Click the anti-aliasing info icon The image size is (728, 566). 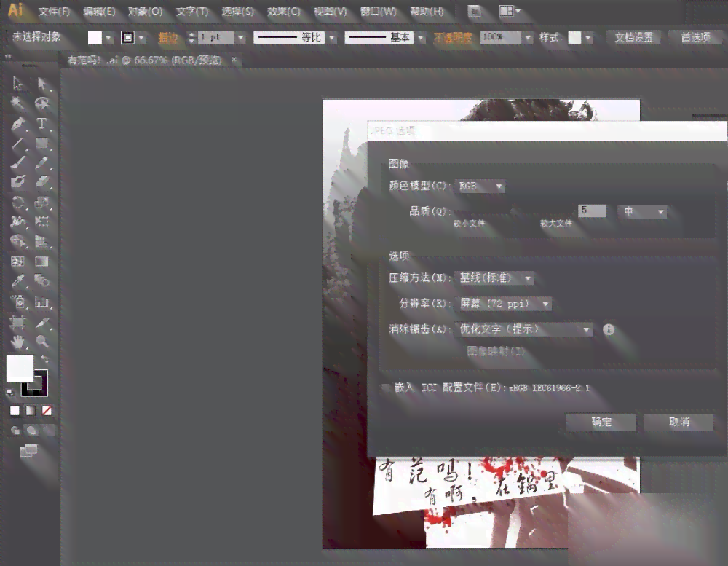click(609, 329)
